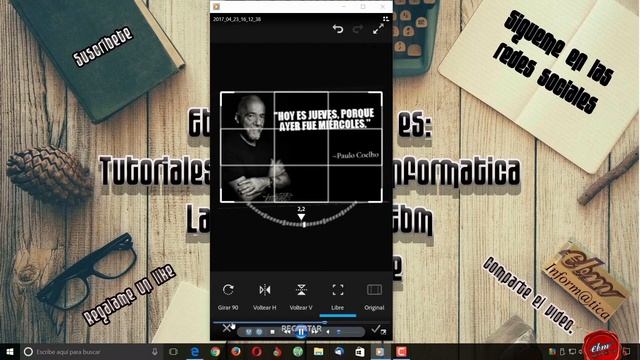Open the red Camtasia icon in taskbar
The width and height of the screenshot is (640, 360).
click(x=401, y=351)
